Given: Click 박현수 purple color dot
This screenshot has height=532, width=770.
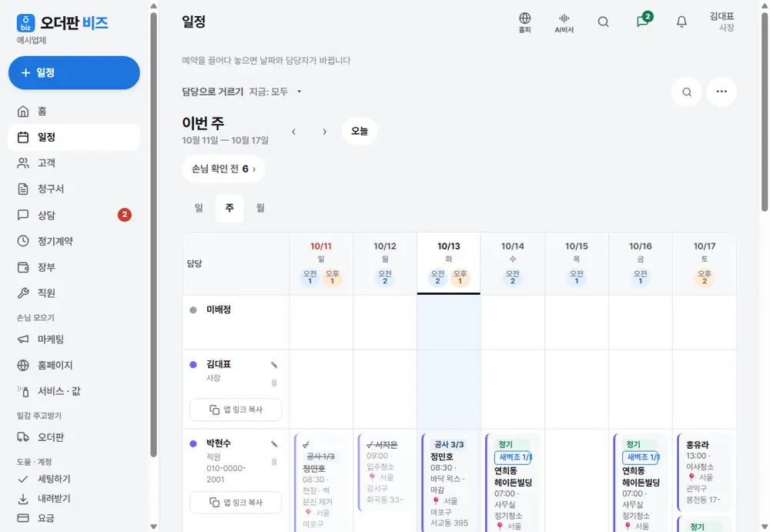Looking at the screenshot, I should point(193,443).
